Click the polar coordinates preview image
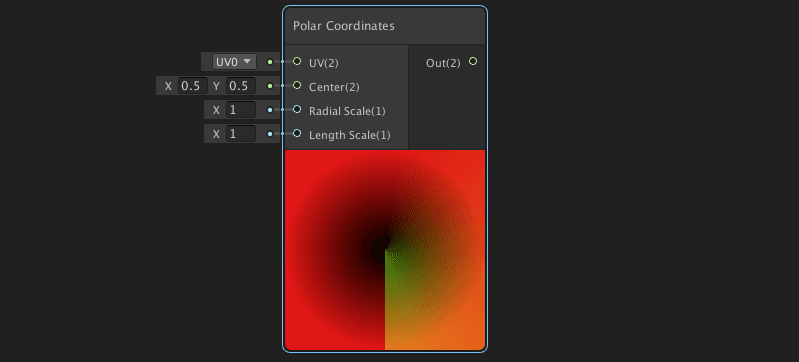 (x=385, y=250)
